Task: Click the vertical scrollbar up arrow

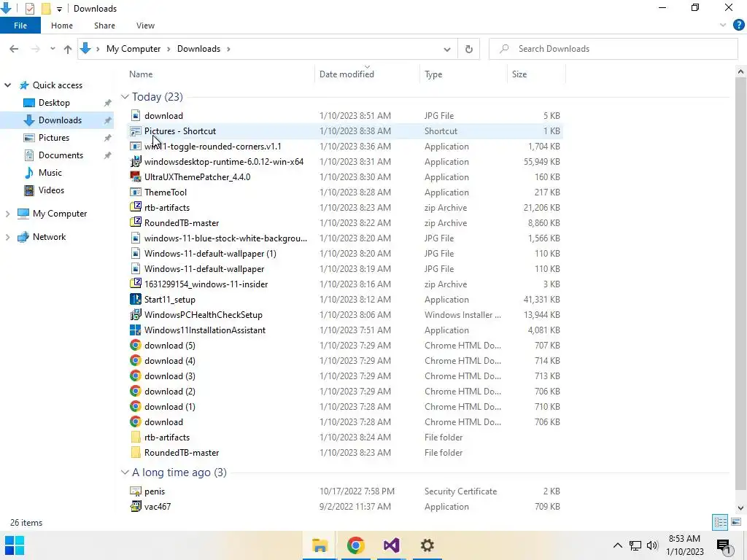Action: (x=740, y=71)
